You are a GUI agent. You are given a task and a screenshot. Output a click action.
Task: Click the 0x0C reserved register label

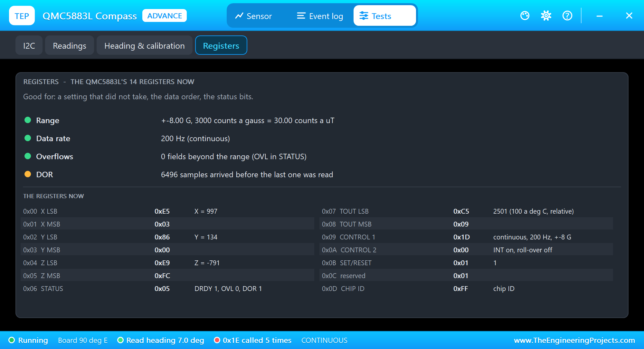pos(344,276)
